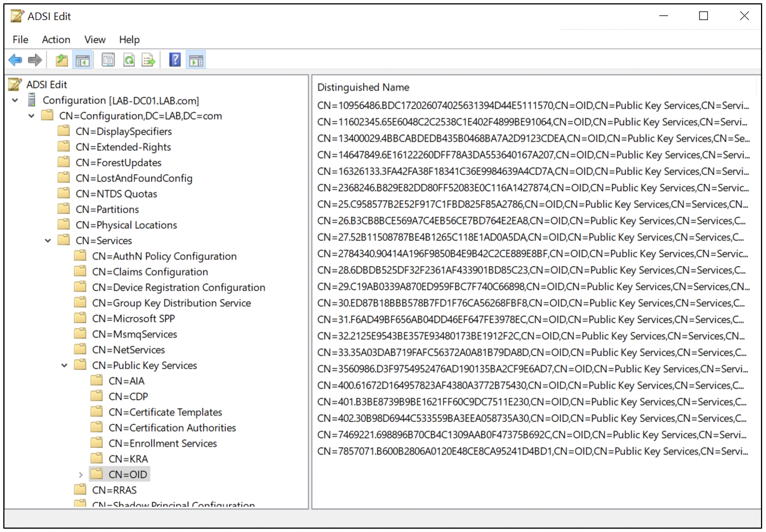The image size is (766, 532).
Task: Toggle the Show/Hide Console Tree icon
Action: 82,60
